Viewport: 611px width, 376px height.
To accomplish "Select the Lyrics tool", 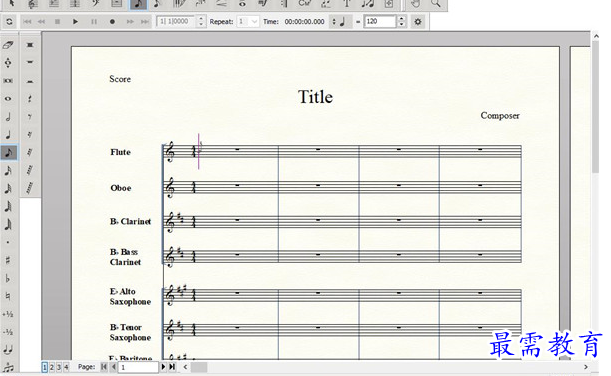I will click(x=326, y=4).
